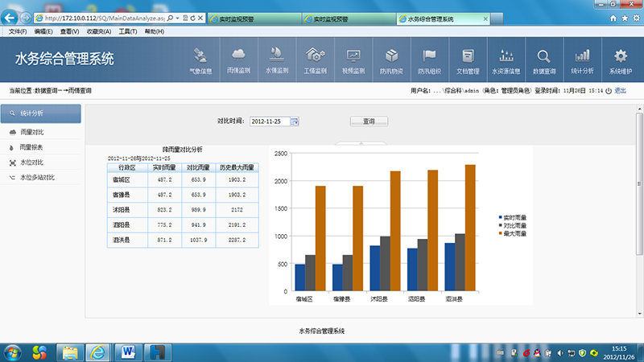Collapse the query panel using the arrow handle
644x362 pixels.
[x=361, y=143]
